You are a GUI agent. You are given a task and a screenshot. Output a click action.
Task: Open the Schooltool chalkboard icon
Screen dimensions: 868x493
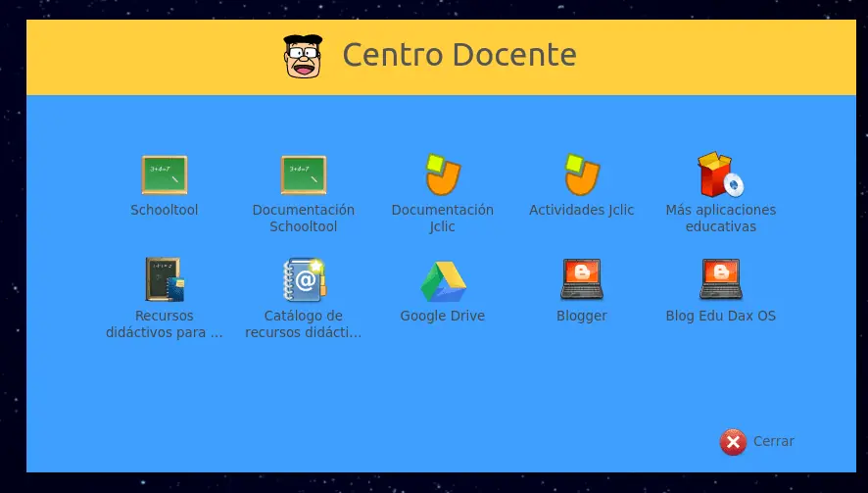(165, 175)
